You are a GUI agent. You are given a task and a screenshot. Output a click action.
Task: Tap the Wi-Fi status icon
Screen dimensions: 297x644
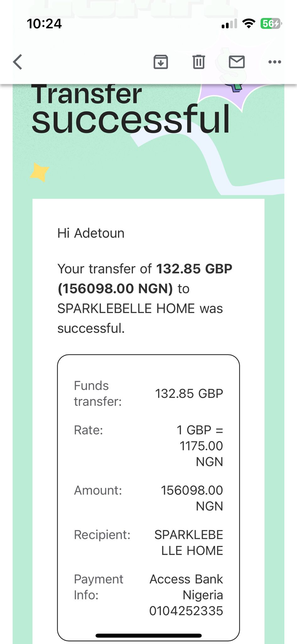click(x=249, y=24)
